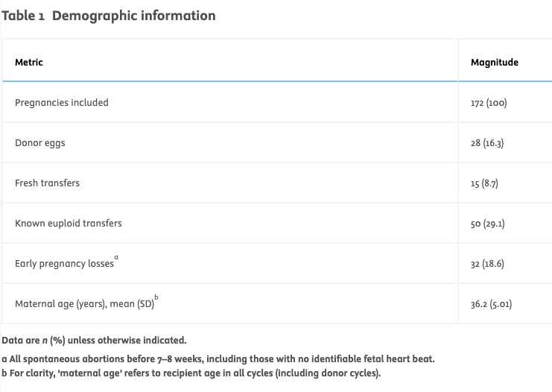Click the 'Table 1 Demographic information' title

[x=109, y=16]
